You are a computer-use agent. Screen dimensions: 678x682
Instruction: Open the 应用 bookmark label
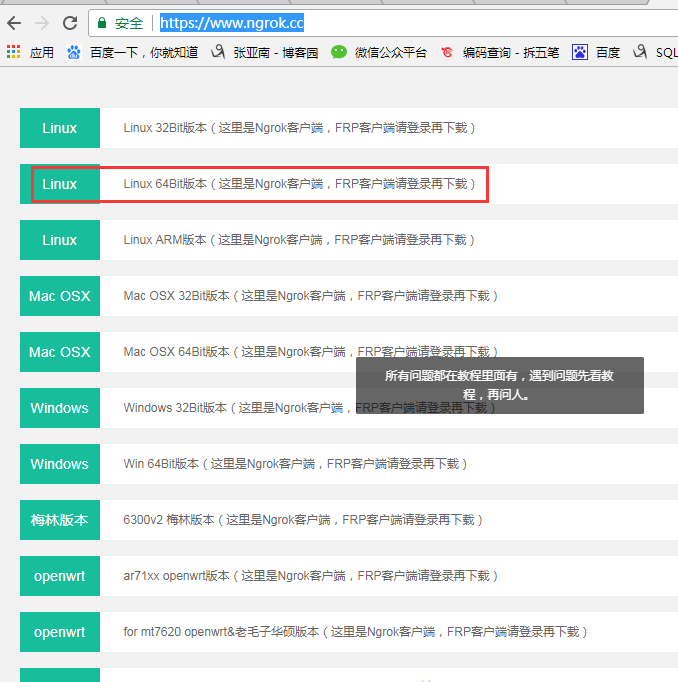[42, 53]
